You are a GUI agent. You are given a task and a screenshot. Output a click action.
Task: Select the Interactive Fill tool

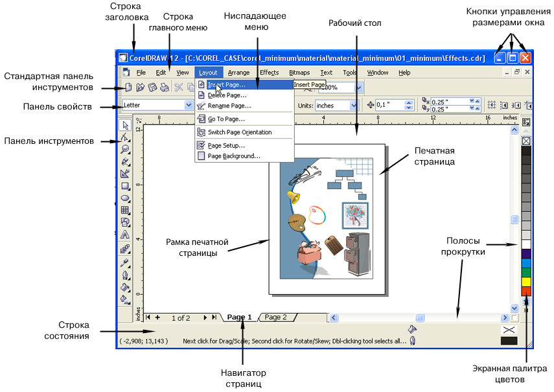coord(125,299)
